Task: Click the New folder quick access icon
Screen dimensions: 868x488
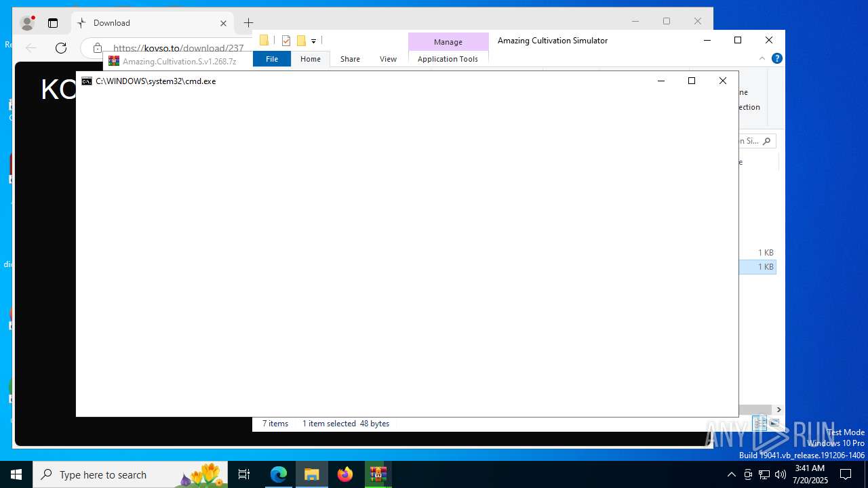Action: pyautogui.click(x=301, y=41)
